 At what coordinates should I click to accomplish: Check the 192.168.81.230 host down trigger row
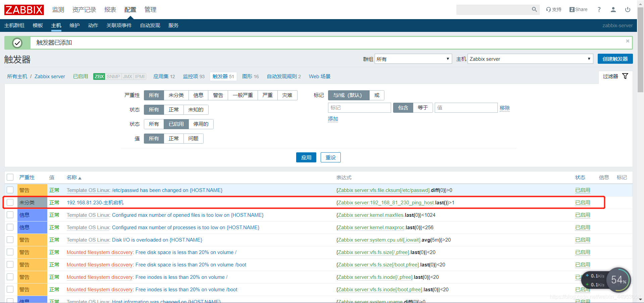click(10, 202)
